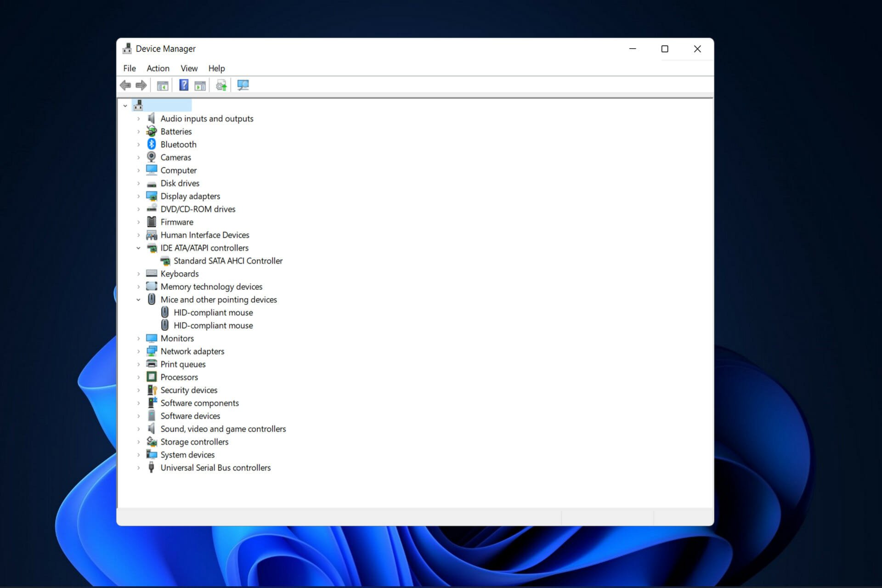Click the back navigation arrow icon
Screen dimensions: 882x588
tap(125, 85)
